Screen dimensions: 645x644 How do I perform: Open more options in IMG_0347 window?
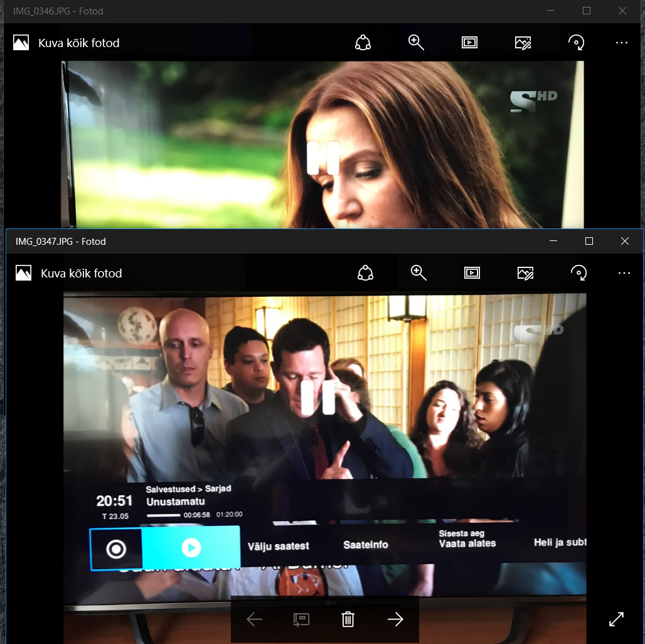pos(624,273)
